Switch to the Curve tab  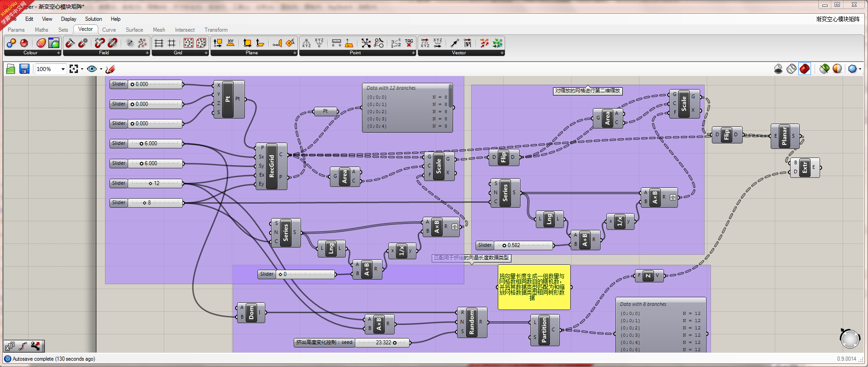pos(109,30)
